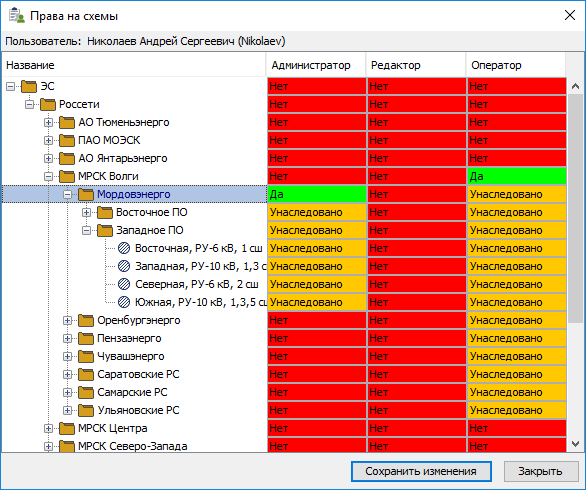The width and height of the screenshot is (586, 490).
Task: Toggle Администратор right for Россети
Action: point(317,104)
